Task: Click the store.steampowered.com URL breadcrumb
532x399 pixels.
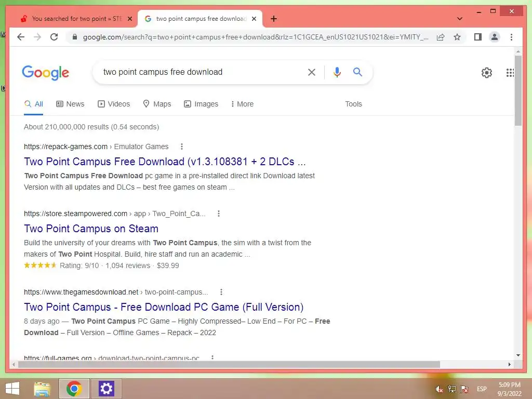Action: tap(115, 214)
